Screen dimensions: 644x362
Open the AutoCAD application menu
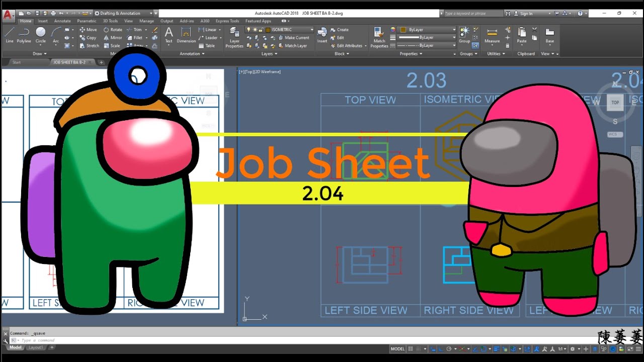click(8, 16)
